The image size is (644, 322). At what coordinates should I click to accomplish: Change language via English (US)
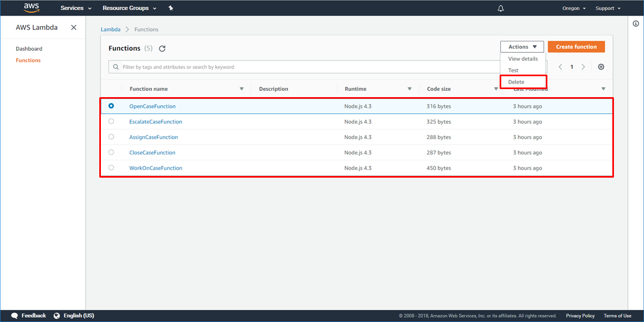[x=79, y=316]
